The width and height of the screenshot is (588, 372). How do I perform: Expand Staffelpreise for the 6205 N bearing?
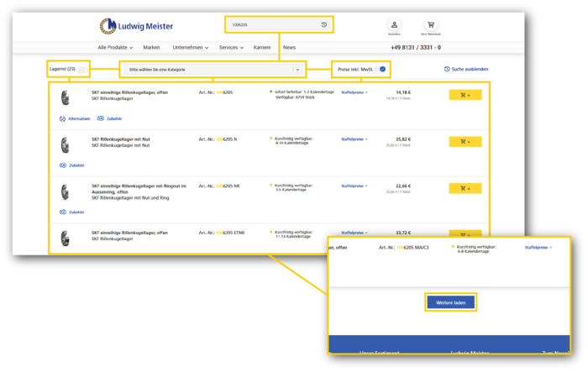[354, 139]
